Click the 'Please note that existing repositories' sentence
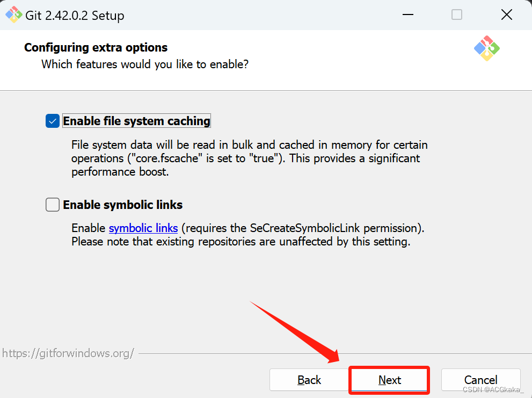Screen dimensions: 532x398 [241, 242]
